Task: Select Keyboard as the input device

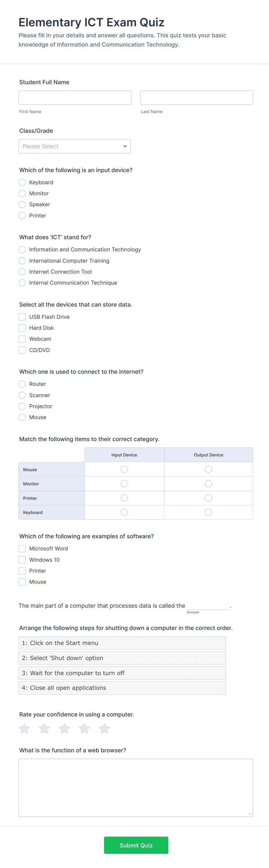Action: [x=22, y=182]
